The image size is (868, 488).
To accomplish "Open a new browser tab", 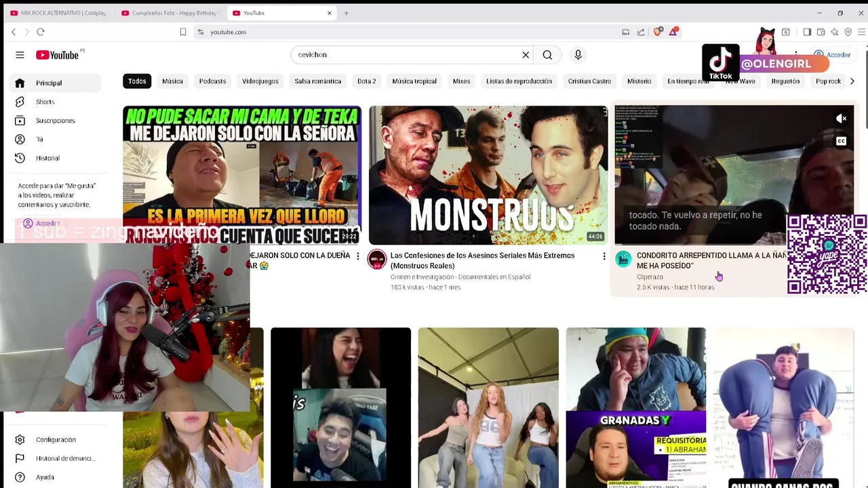I will click(346, 13).
